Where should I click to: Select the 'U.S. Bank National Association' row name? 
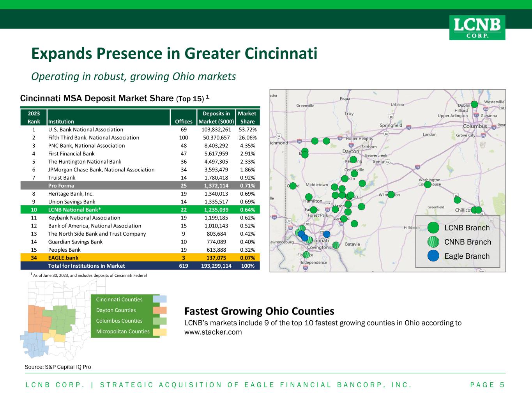[86, 130]
